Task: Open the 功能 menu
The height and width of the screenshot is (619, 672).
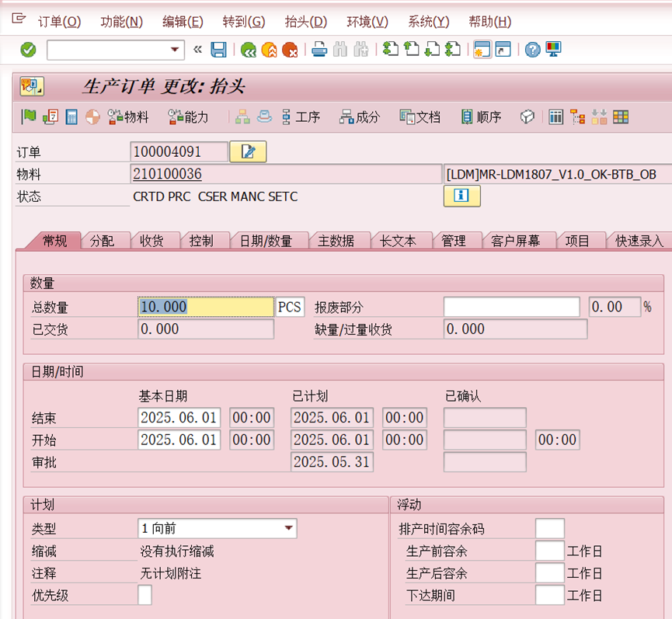Action: click(122, 22)
